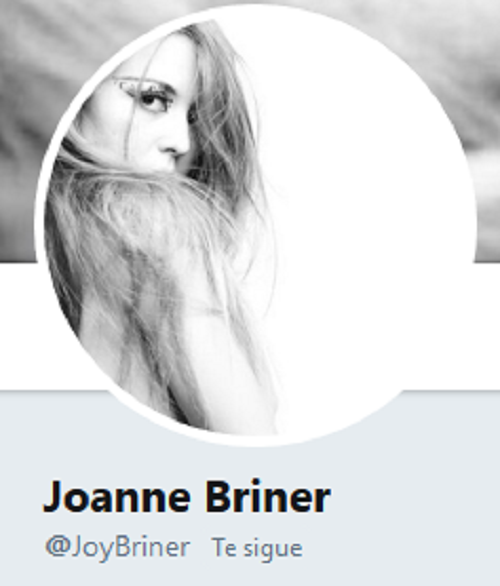Select the Joanne Briner display name

click(187, 497)
